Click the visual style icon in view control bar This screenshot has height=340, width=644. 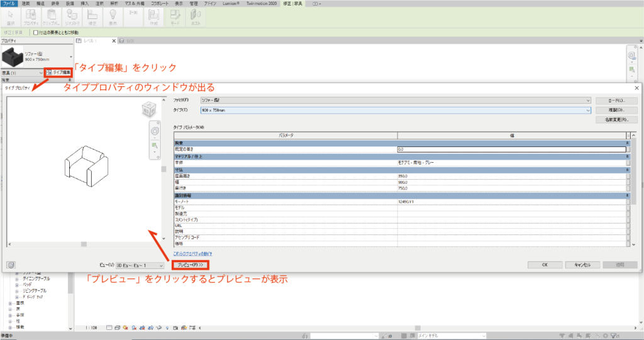point(117,327)
